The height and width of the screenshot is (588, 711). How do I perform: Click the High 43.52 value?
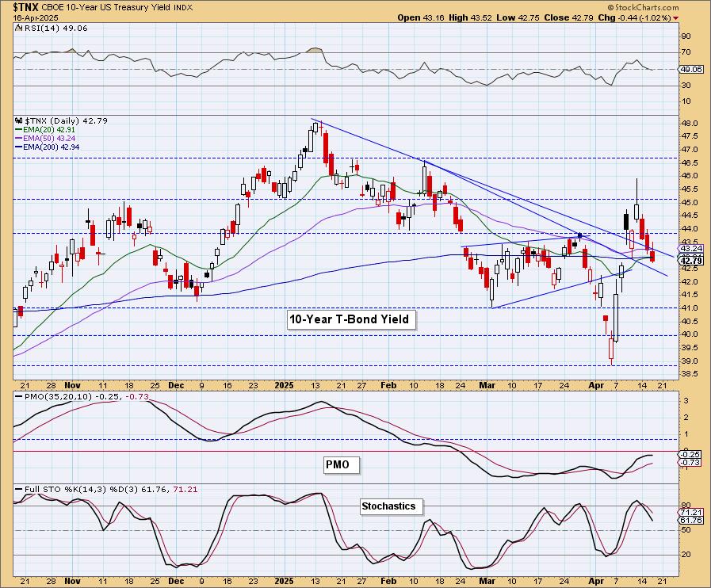[470, 17]
